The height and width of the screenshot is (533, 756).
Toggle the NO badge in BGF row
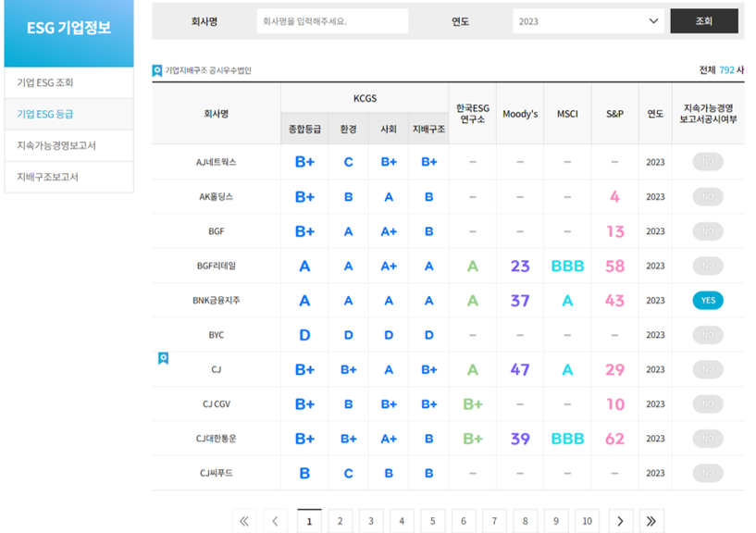click(708, 231)
